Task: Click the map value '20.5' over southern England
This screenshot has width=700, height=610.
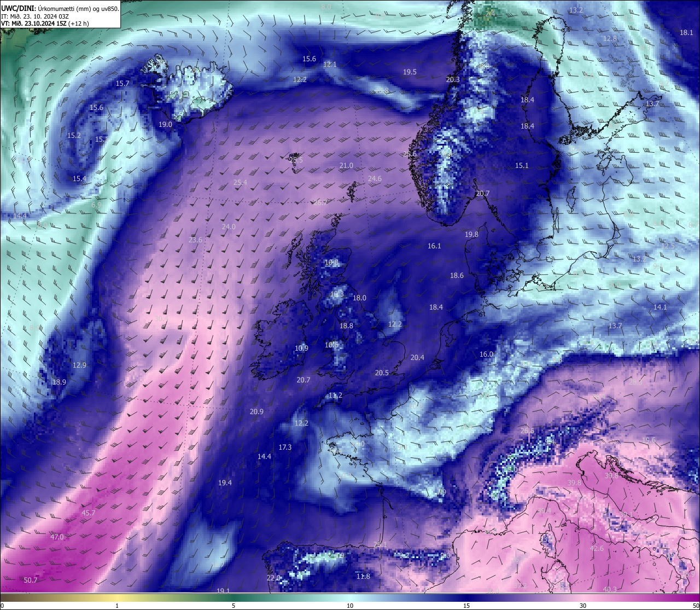Action: point(382,373)
